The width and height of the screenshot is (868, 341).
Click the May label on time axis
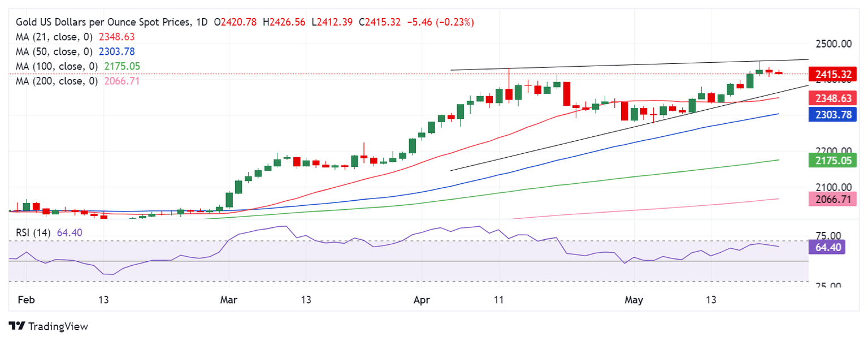pos(634,299)
